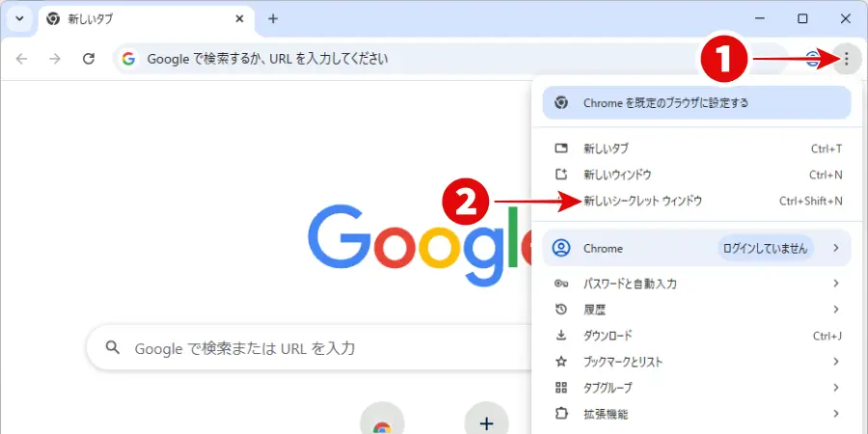
Task: Go forward with the forward arrow
Action: point(55,59)
